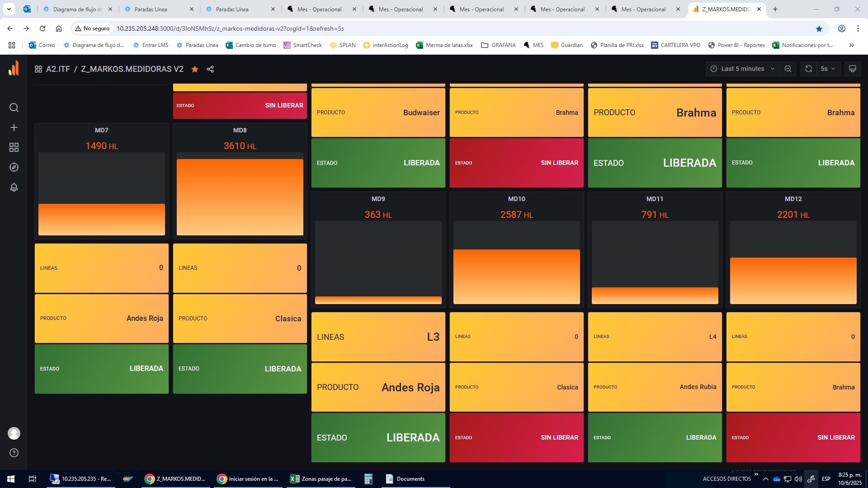The width and height of the screenshot is (868, 488).
Task: Share dashboard via share icon
Action: point(210,69)
